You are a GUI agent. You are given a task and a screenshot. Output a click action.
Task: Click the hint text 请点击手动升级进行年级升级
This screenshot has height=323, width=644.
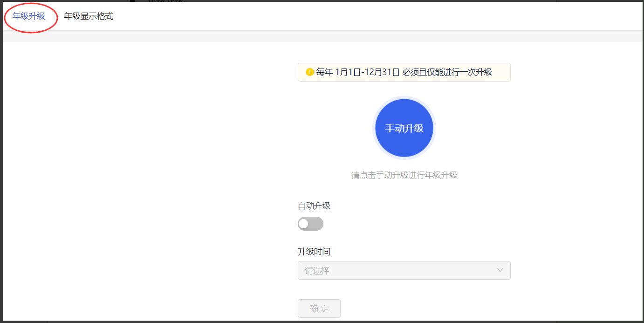(x=404, y=175)
